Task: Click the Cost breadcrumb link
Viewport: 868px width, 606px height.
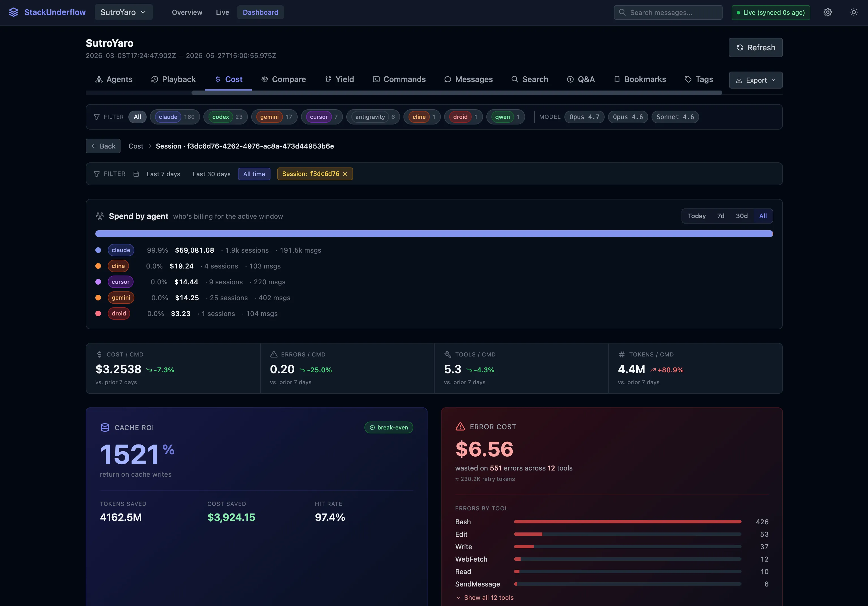Action: point(136,146)
